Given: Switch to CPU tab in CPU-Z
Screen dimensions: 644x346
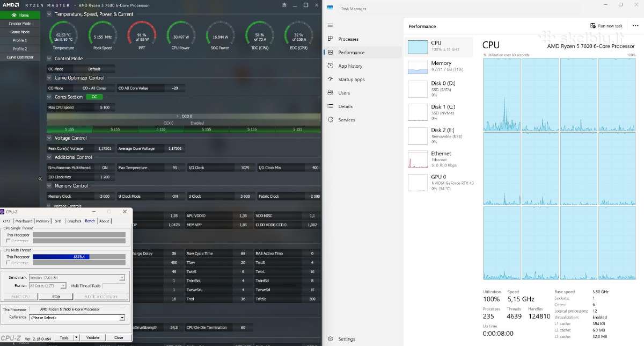Looking at the screenshot, I should (x=6, y=221).
